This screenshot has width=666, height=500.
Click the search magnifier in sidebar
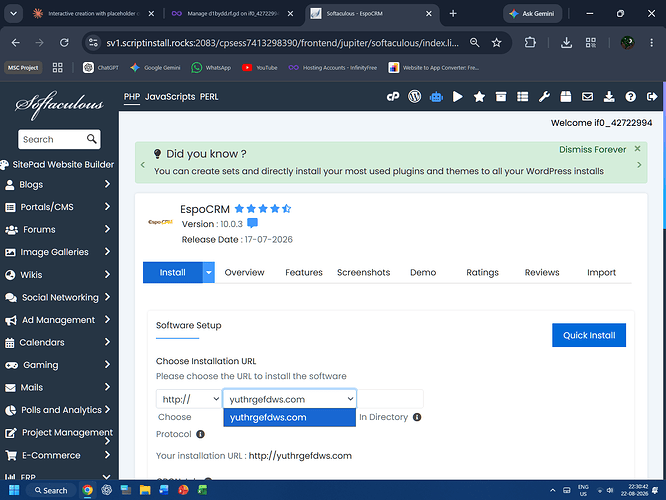pyautogui.click(x=91, y=139)
